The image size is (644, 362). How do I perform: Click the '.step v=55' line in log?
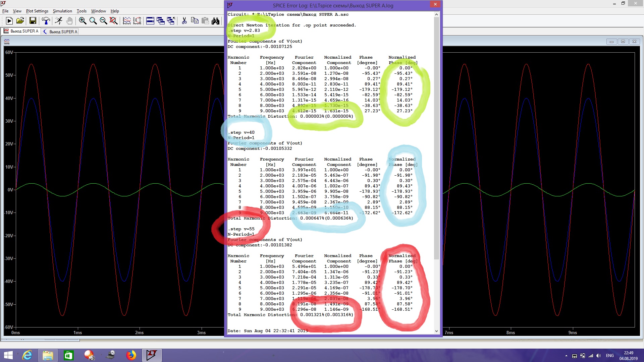241,229
